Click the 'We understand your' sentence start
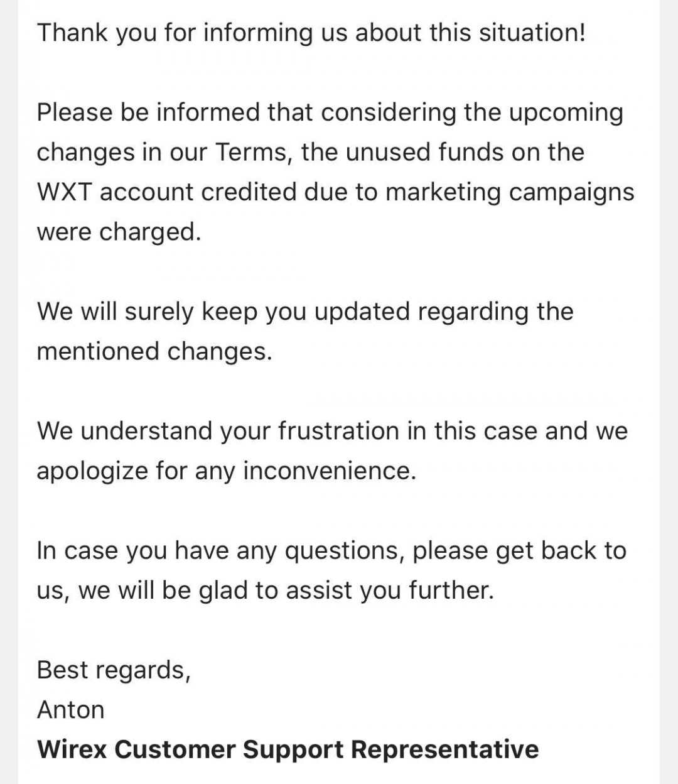678x784 pixels. (156, 431)
